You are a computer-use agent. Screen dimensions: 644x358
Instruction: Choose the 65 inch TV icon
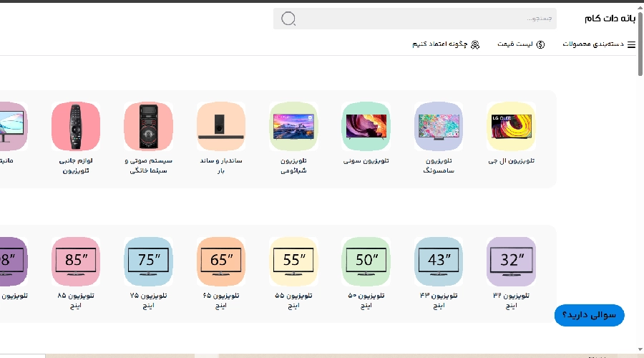tap(221, 261)
